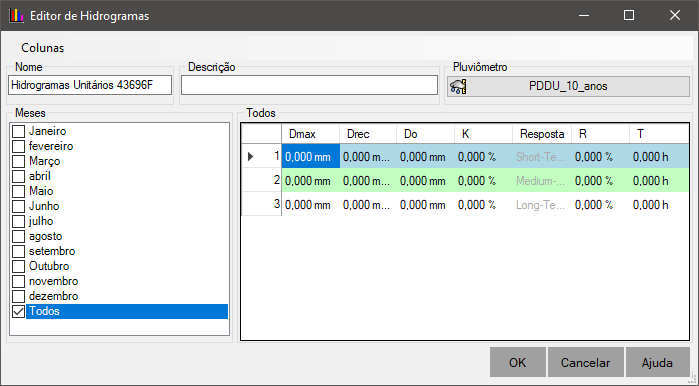Check the novembro checkbox
Screen dimensions: 699x386
tap(18, 281)
